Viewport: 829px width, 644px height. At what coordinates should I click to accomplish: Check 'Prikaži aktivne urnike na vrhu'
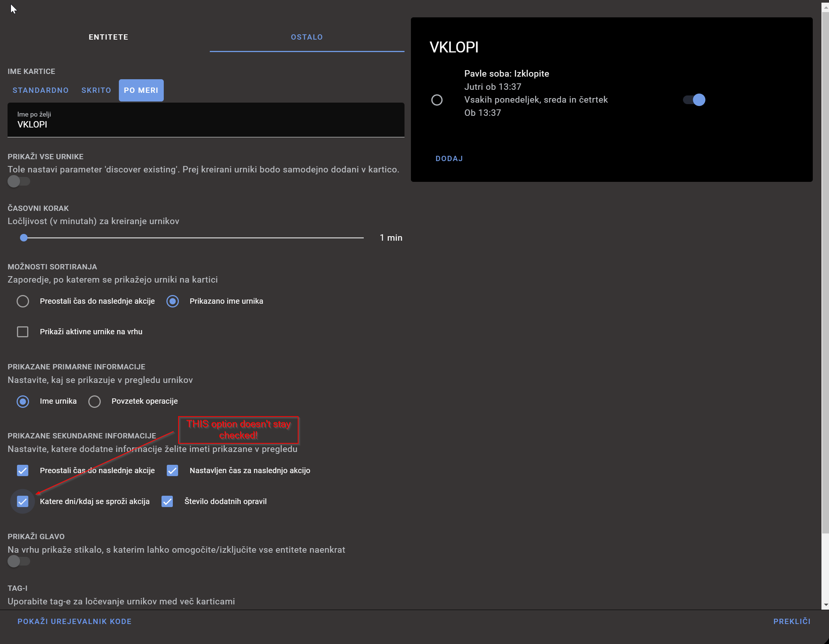pos(23,331)
